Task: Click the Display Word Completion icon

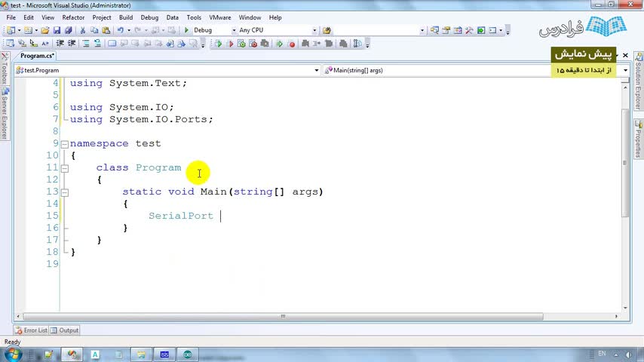Action: tap(45, 44)
